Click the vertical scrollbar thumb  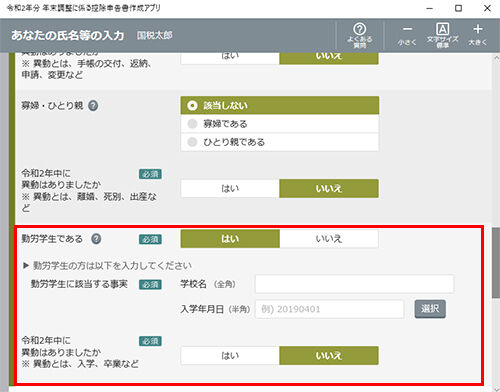[496, 263]
